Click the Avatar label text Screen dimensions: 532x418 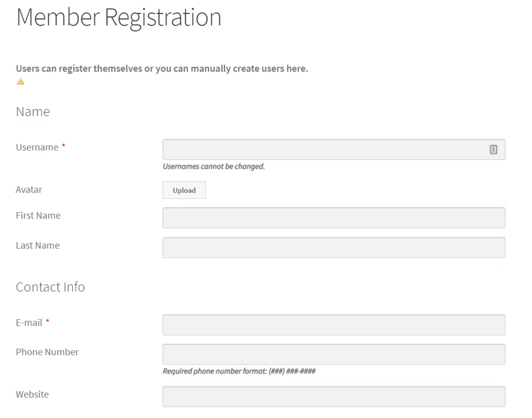point(29,190)
